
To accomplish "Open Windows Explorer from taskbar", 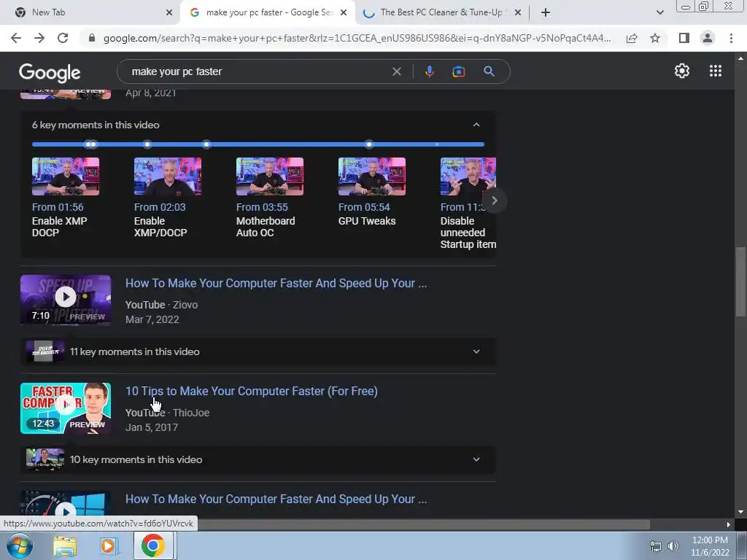I will pyautogui.click(x=65, y=546).
